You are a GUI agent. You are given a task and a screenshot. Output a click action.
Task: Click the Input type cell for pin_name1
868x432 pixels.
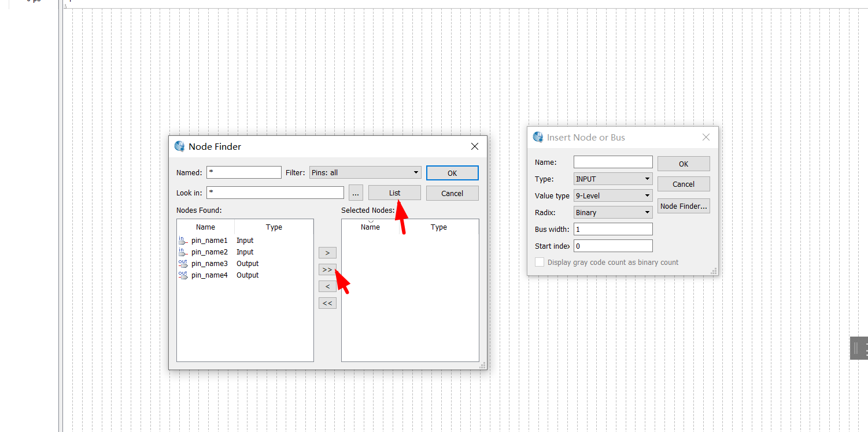(x=245, y=241)
